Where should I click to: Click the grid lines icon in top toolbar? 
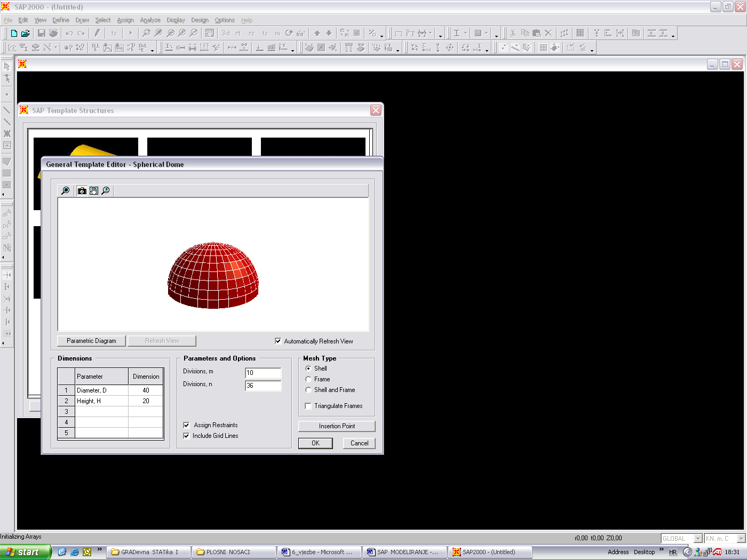point(580,33)
